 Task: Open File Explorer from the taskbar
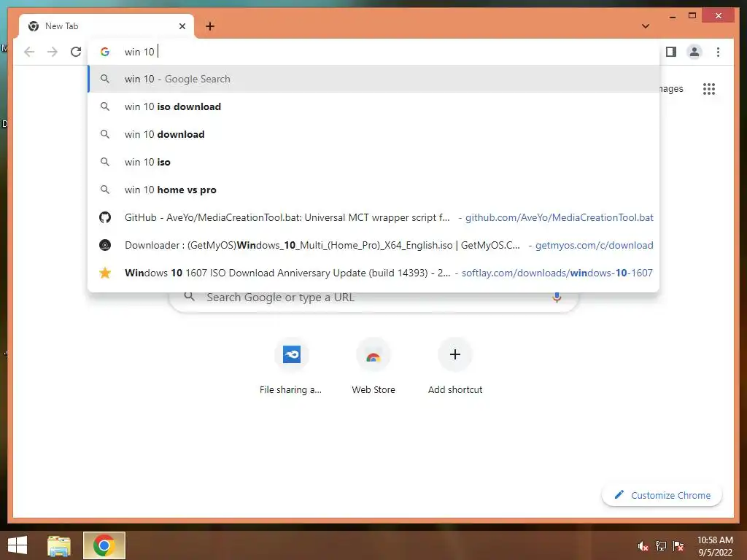tap(59, 545)
